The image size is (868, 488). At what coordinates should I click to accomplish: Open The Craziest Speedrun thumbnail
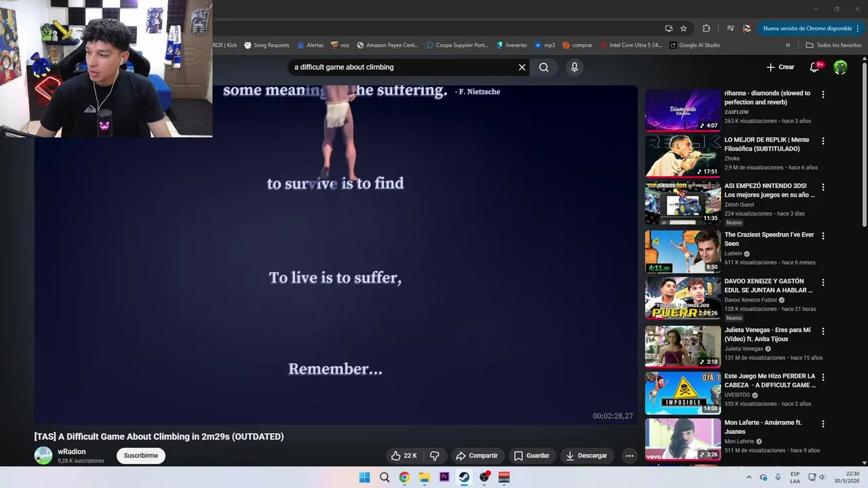[682, 251]
